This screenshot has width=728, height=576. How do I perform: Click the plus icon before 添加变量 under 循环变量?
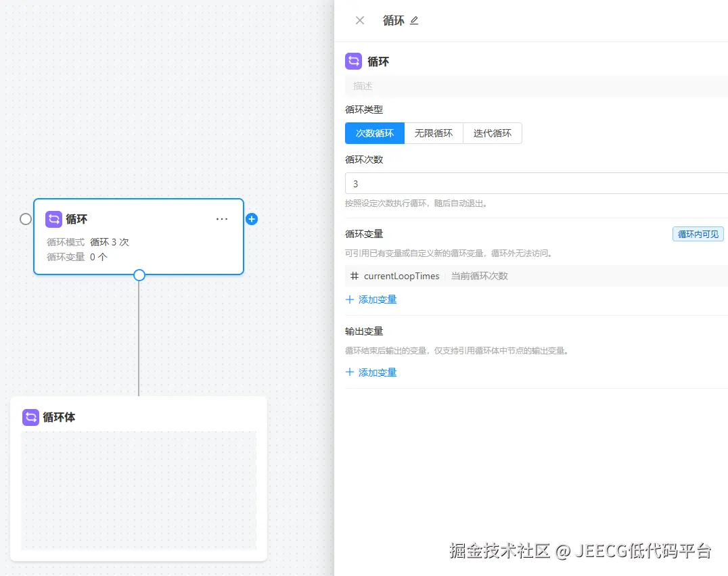coord(349,298)
